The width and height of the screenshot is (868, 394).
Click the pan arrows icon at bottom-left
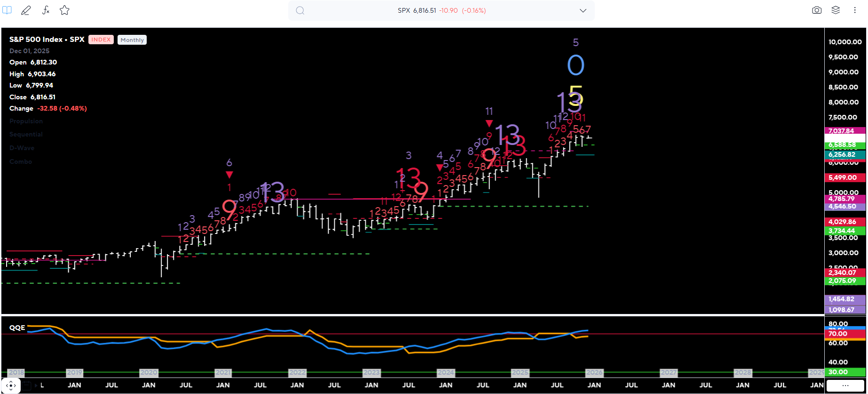coord(11,386)
